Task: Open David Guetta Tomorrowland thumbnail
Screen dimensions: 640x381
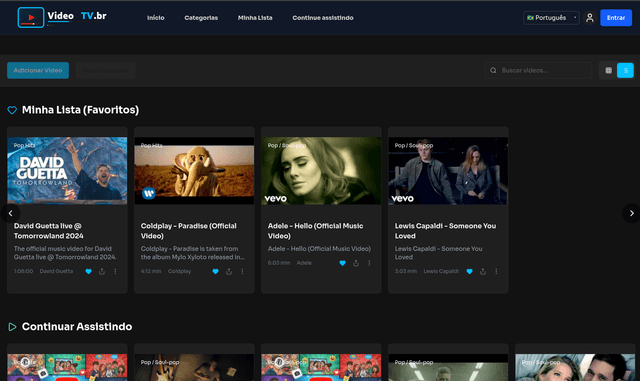Action: 67,171
